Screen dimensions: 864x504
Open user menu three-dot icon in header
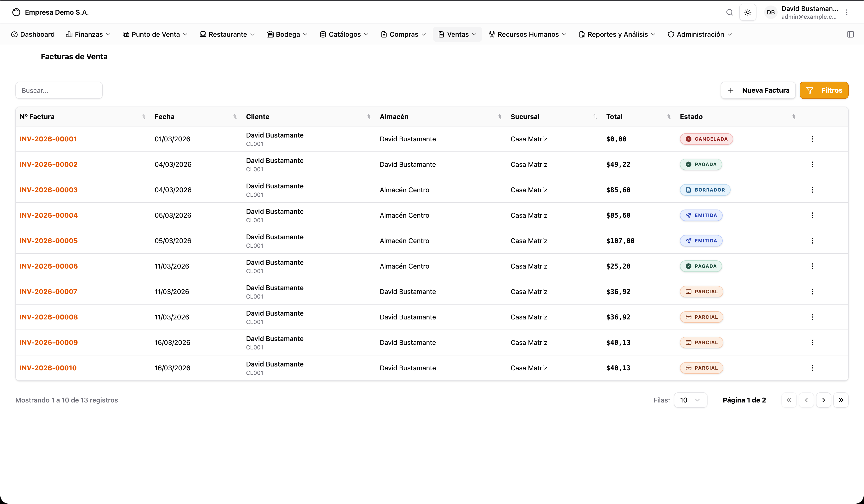(847, 12)
